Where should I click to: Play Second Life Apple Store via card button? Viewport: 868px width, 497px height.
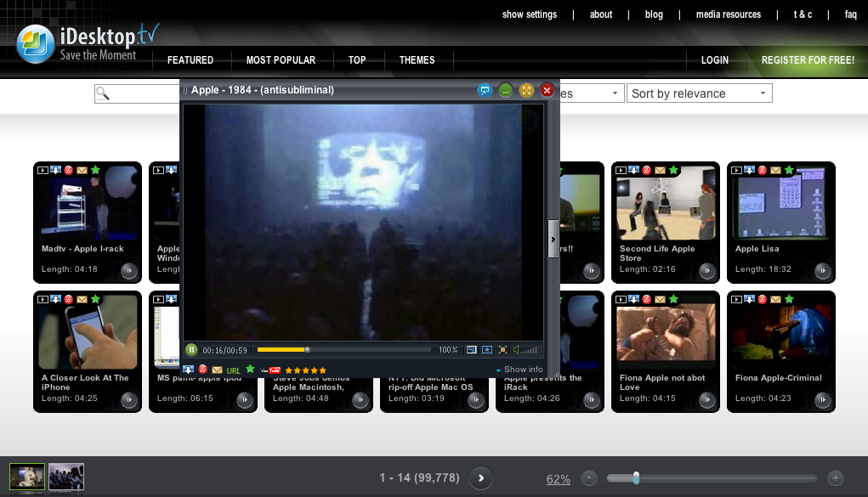[707, 271]
